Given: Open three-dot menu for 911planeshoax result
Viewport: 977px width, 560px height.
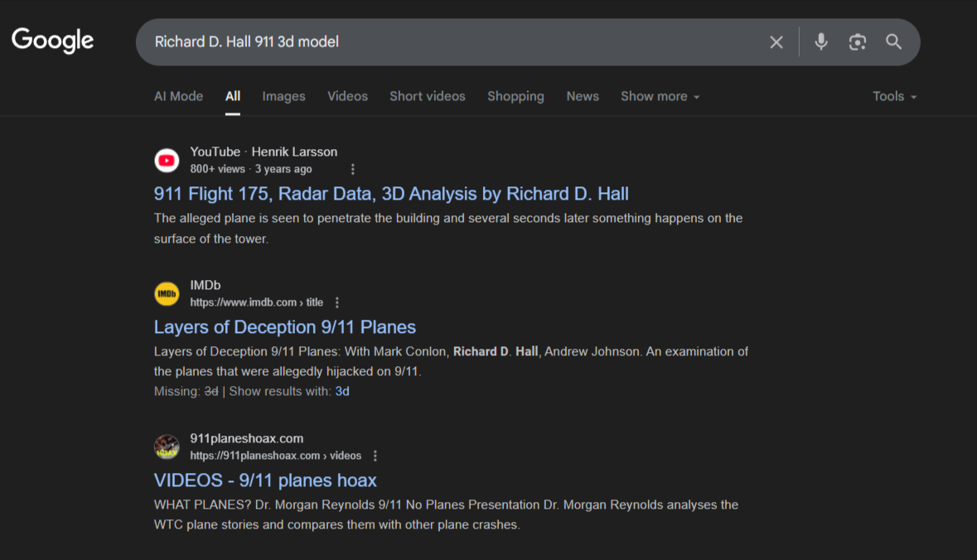Looking at the screenshot, I should [x=375, y=456].
